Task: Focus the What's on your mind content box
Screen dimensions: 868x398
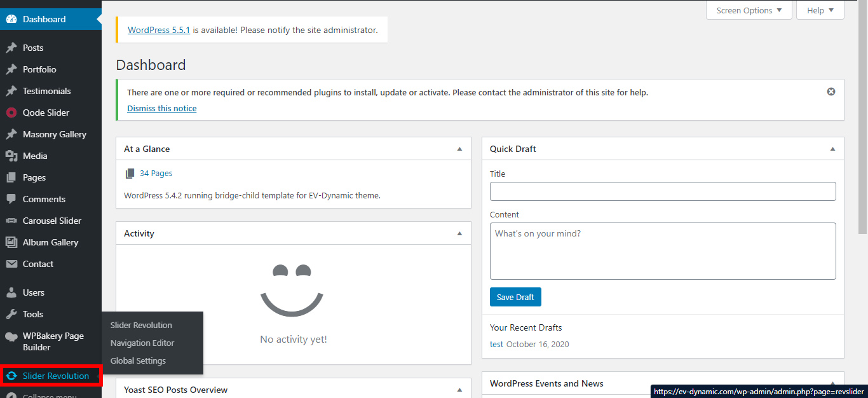Action: (663, 251)
